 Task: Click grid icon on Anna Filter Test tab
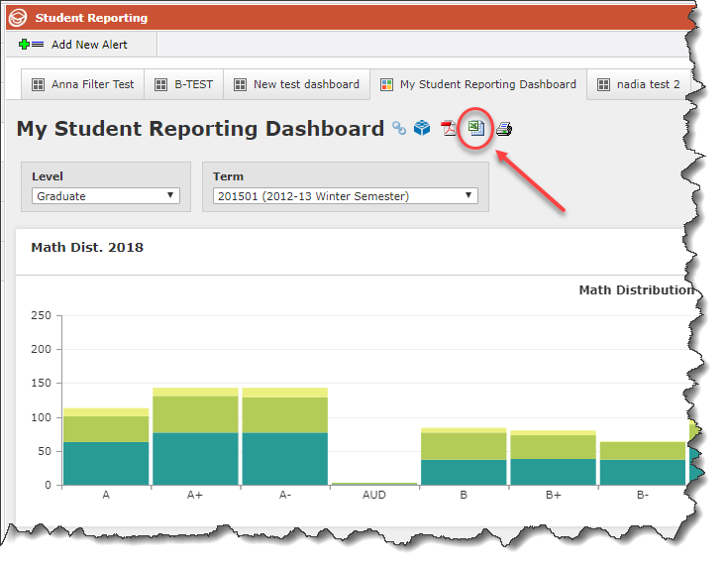[39, 84]
